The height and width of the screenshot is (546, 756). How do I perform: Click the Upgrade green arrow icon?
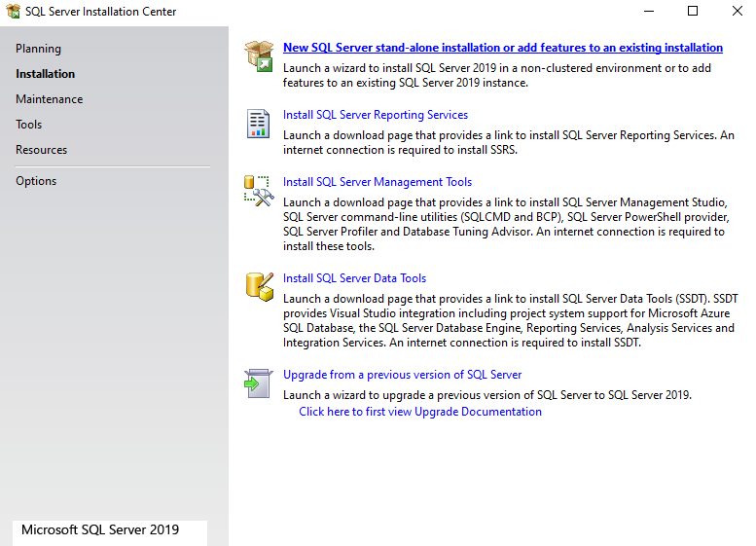(x=259, y=383)
